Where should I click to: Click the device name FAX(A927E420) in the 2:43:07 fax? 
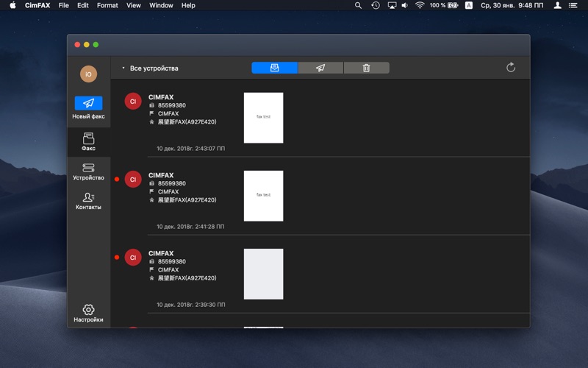pos(187,122)
